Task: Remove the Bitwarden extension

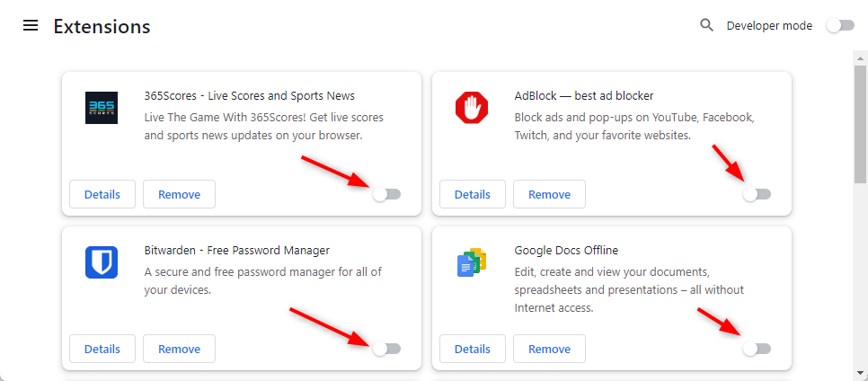Action: (180, 349)
